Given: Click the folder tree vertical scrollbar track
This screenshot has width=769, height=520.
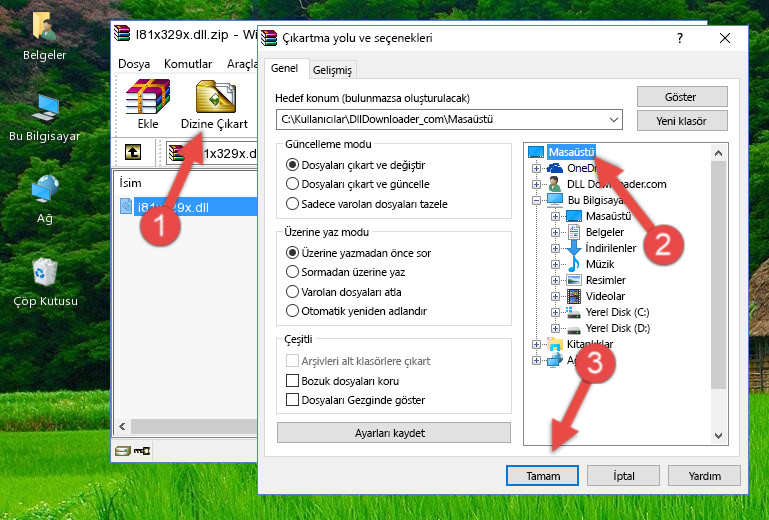Looking at the screenshot, I should [718, 294].
